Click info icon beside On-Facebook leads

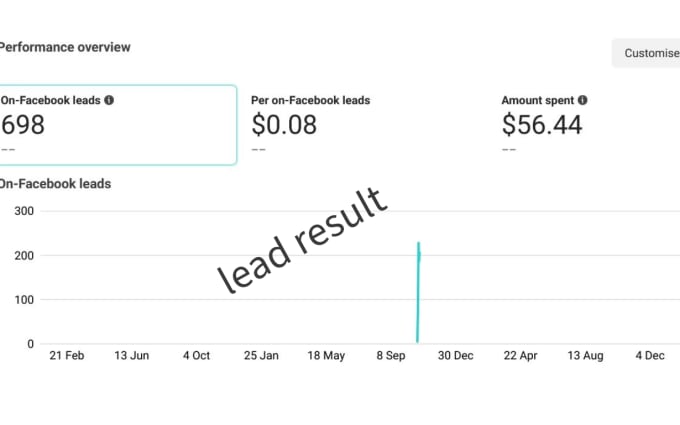(x=109, y=100)
